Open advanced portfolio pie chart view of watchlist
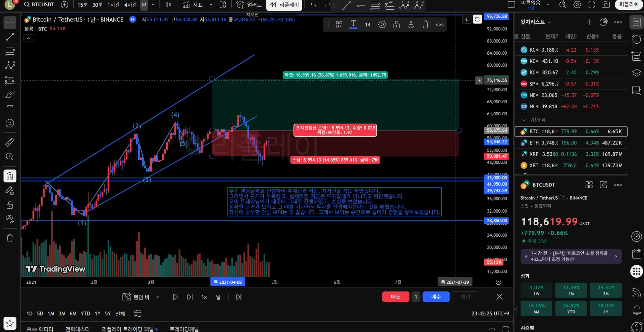Viewport: 644px width, 332px height. click(x=603, y=22)
